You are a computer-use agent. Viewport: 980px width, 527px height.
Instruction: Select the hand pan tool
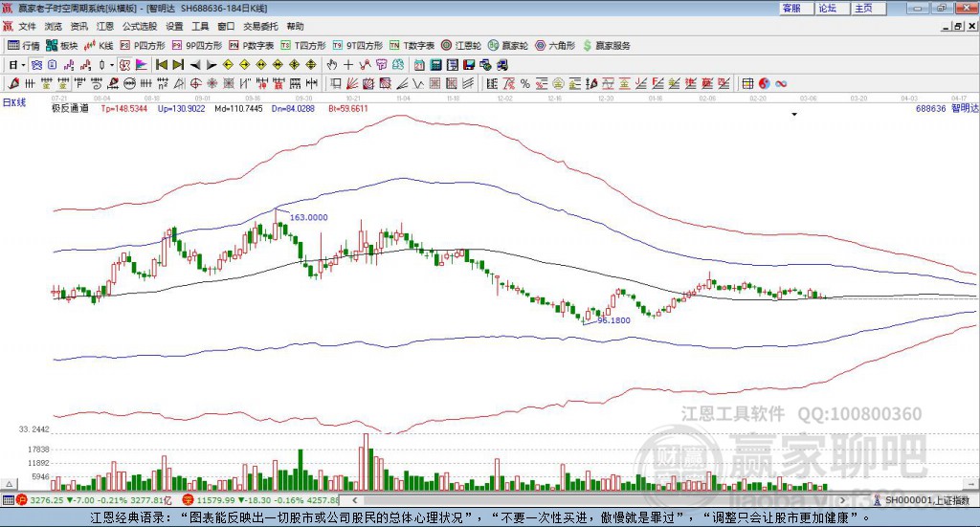point(332,65)
